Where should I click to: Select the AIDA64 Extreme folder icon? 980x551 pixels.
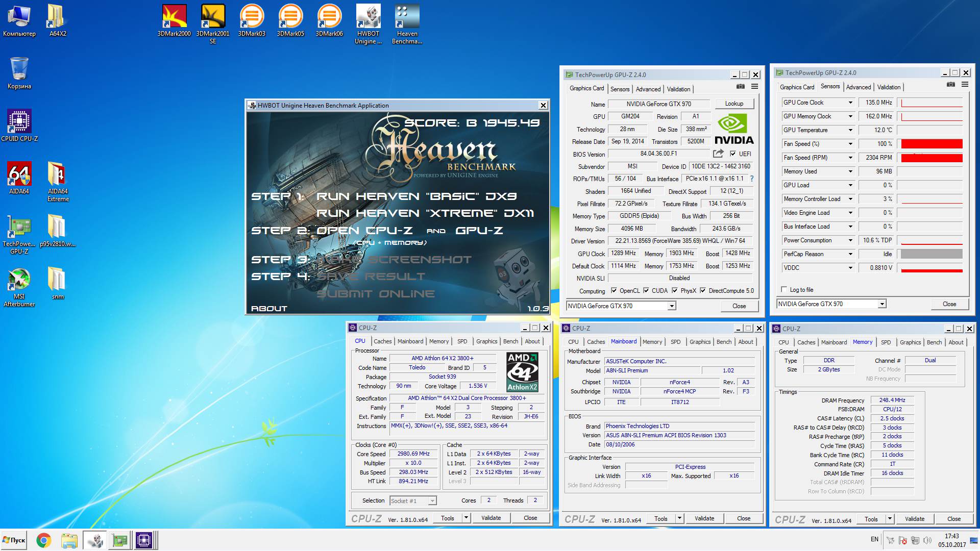(58, 182)
